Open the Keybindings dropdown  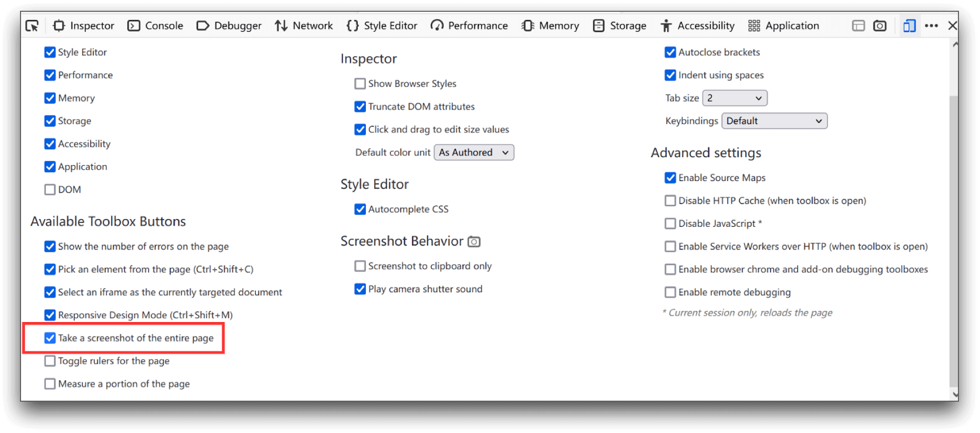[774, 121]
